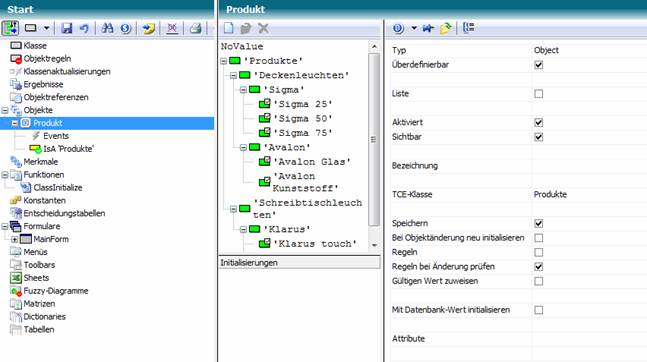Click the product tree vertical scrollbar thumb

click(x=374, y=140)
